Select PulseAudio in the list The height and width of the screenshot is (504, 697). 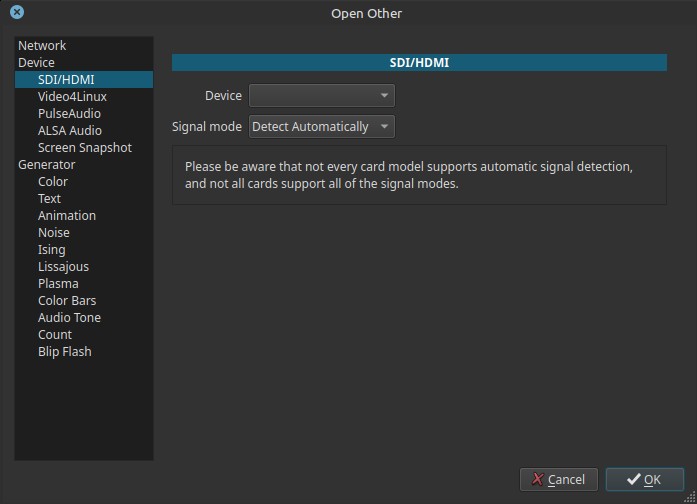(69, 114)
